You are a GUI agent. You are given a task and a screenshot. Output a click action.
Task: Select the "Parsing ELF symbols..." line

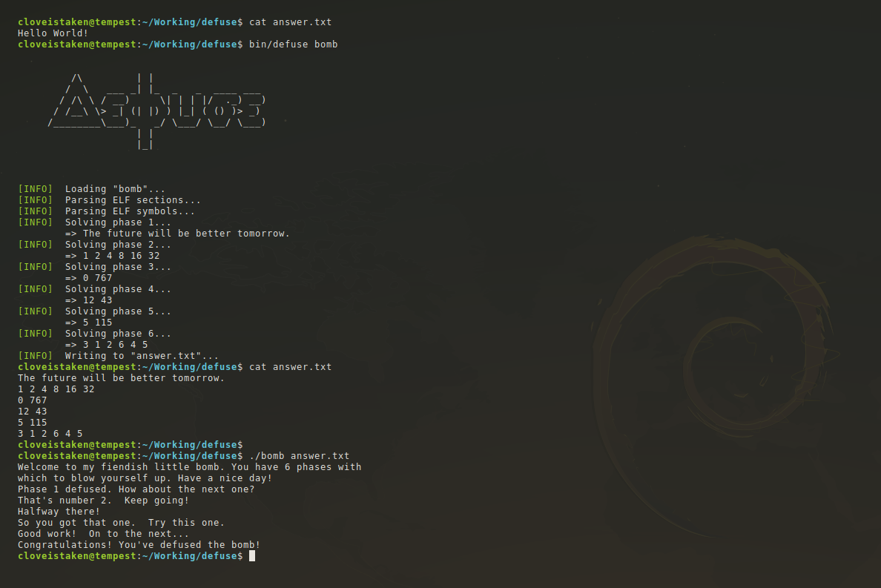(130, 212)
